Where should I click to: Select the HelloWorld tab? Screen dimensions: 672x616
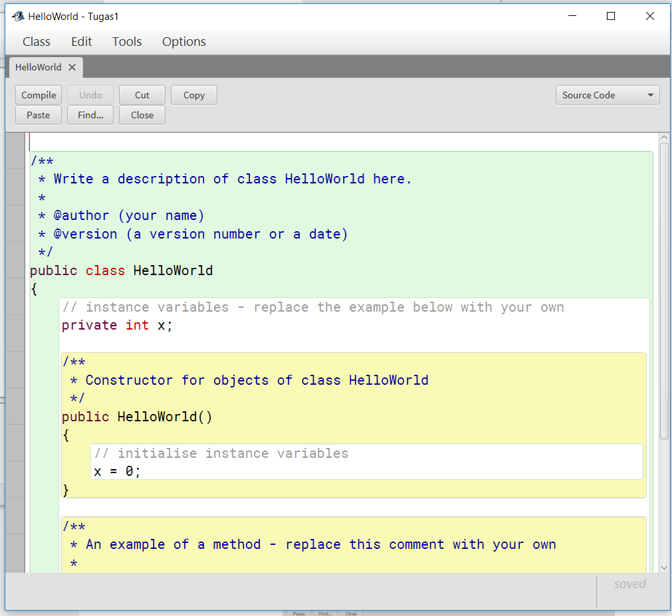38,67
